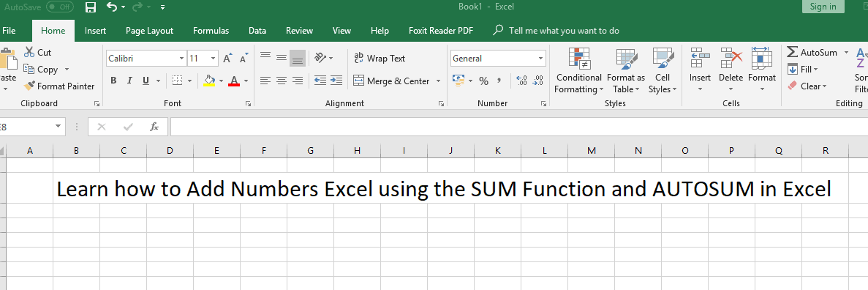
Task: Select the Format Painter brush
Action: tap(59, 86)
